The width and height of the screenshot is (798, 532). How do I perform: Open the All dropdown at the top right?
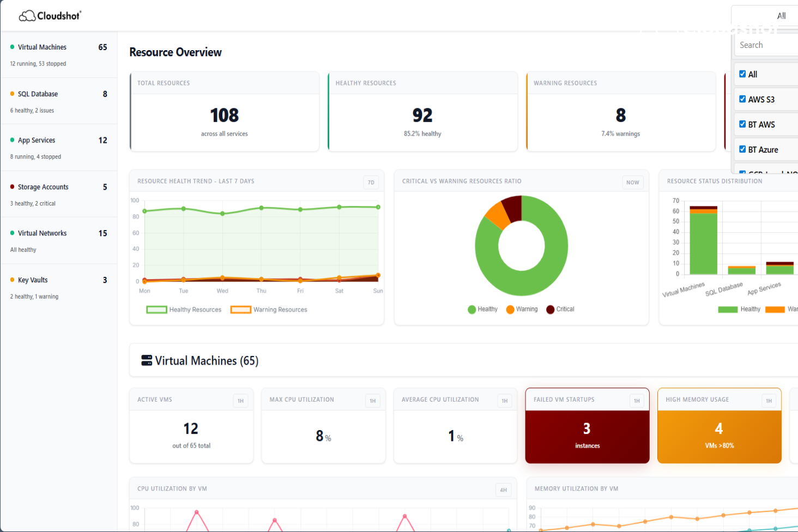(781, 16)
